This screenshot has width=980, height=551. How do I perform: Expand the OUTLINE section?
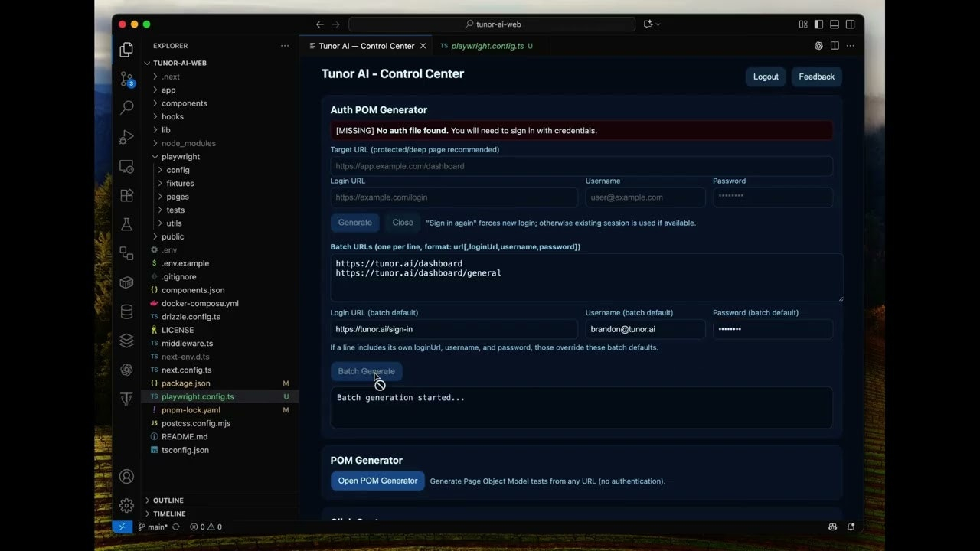(x=168, y=500)
